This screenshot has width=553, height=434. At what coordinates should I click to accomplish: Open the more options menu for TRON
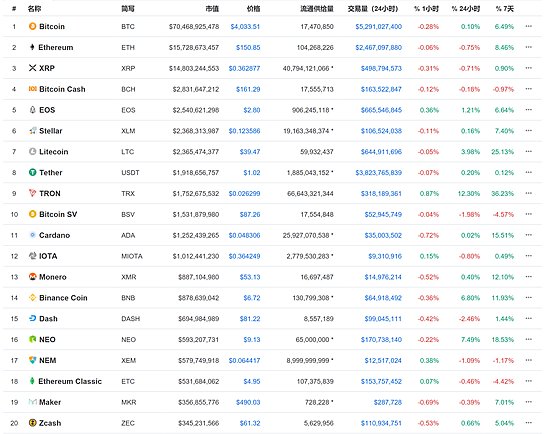[x=528, y=193]
